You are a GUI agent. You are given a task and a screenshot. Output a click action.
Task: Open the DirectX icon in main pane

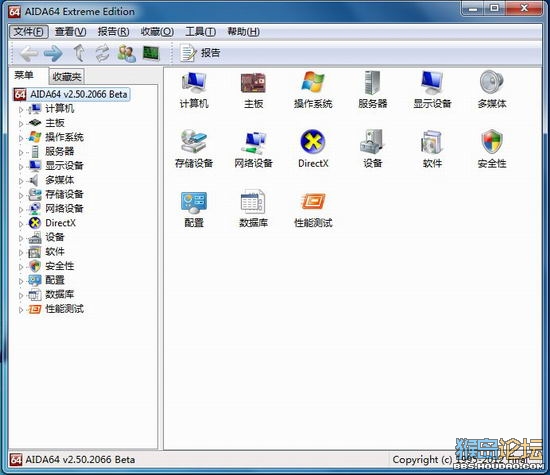[x=313, y=149]
